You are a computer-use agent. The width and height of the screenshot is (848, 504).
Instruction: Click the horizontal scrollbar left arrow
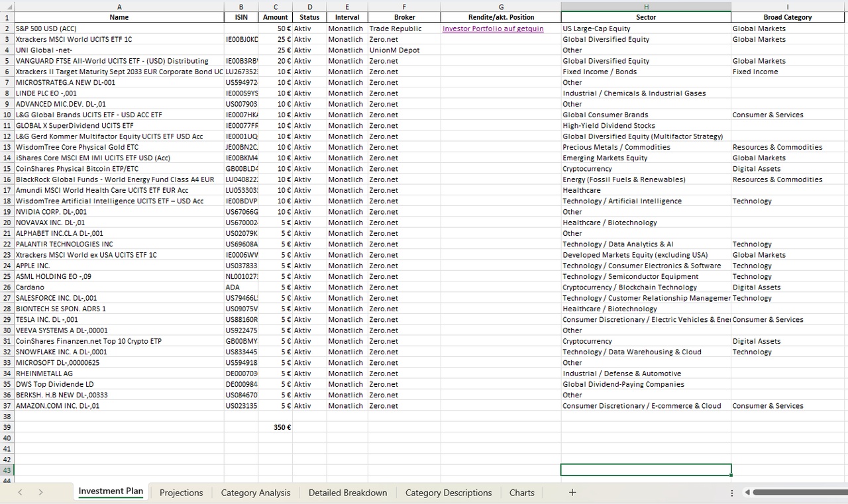[x=747, y=492]
